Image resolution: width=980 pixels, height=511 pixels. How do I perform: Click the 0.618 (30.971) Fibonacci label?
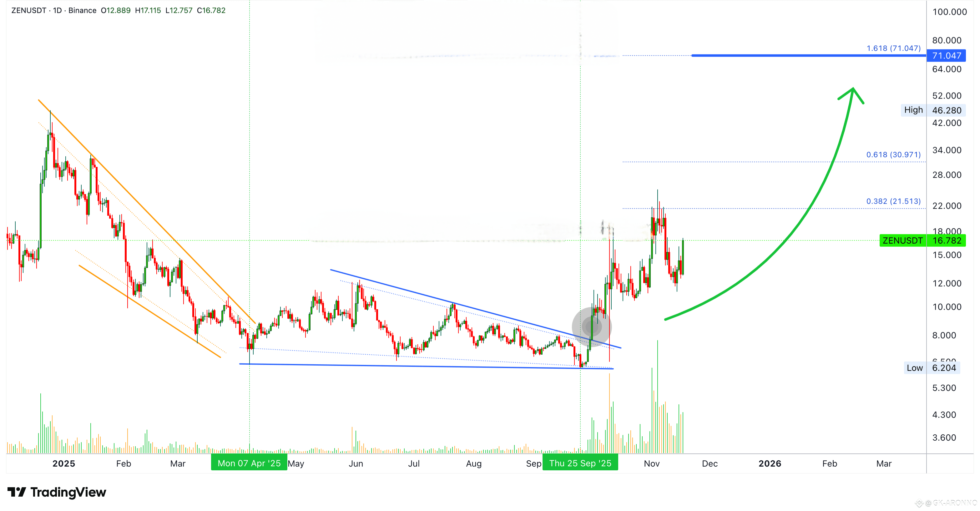(893, 154)
